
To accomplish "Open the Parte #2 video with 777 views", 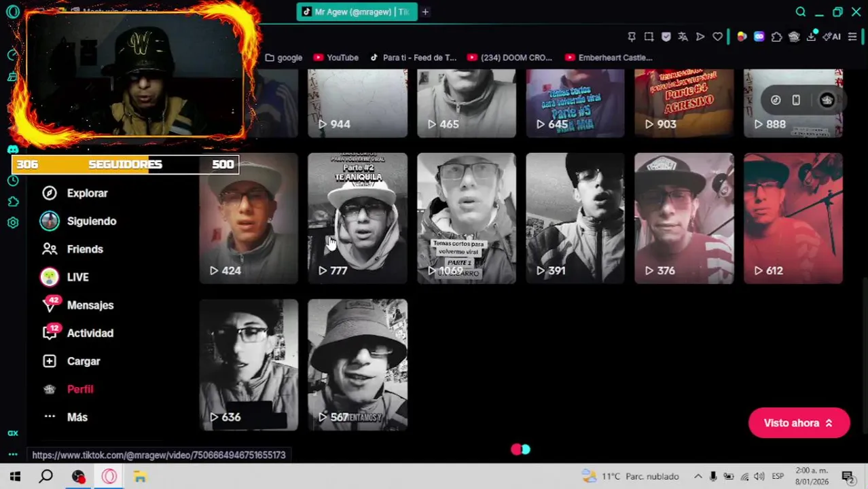I will click(x=357, y=218).
